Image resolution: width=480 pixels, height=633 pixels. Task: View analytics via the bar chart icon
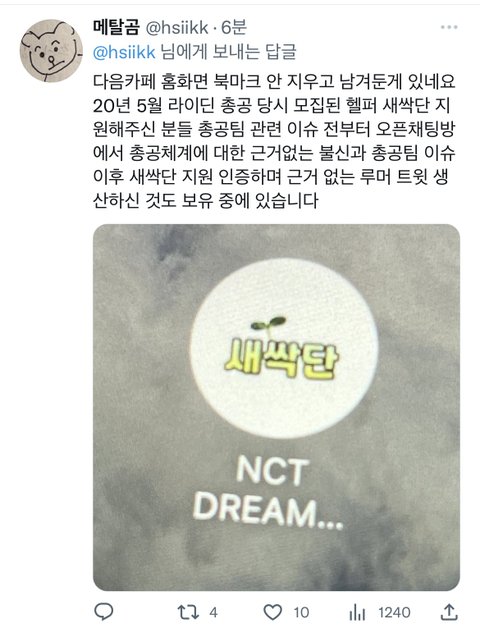point(357,612)
